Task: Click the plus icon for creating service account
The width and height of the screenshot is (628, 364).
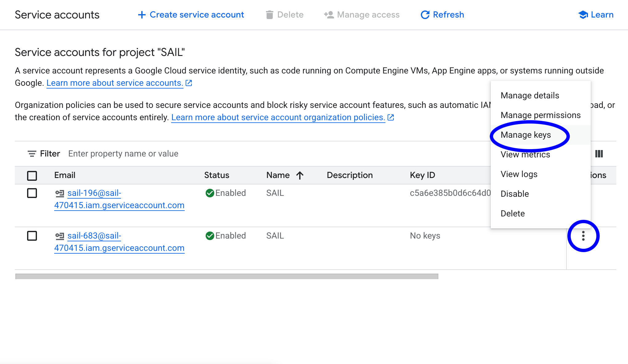Action: coord(142,14)
